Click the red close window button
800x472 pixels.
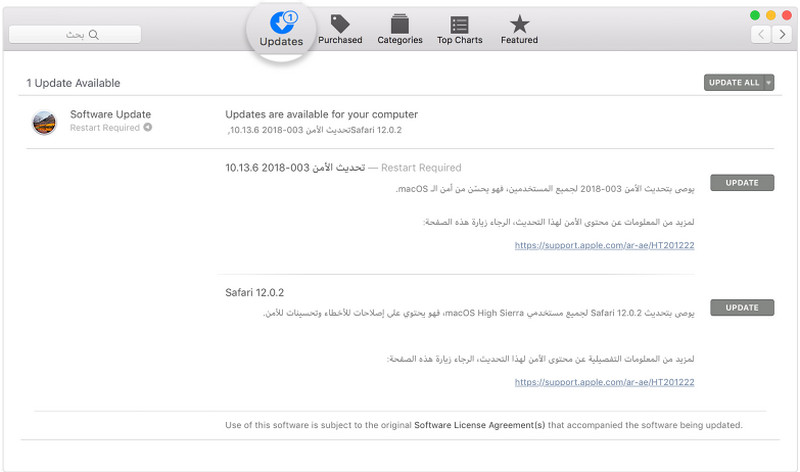(786, 15)
